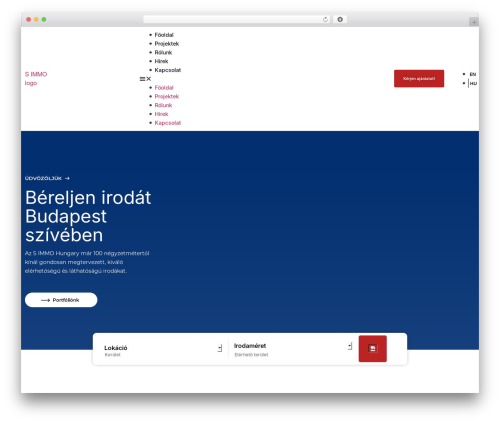Click the S IMMO logo link
Screen dimensions: 500x423
(36, 79)
